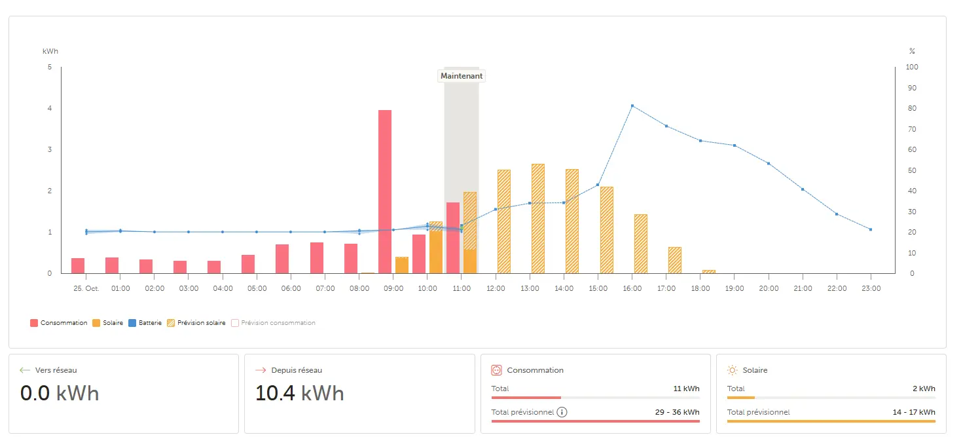
Task: Click the green arrow icon beside Vers réseau
Action: [26, 370]
